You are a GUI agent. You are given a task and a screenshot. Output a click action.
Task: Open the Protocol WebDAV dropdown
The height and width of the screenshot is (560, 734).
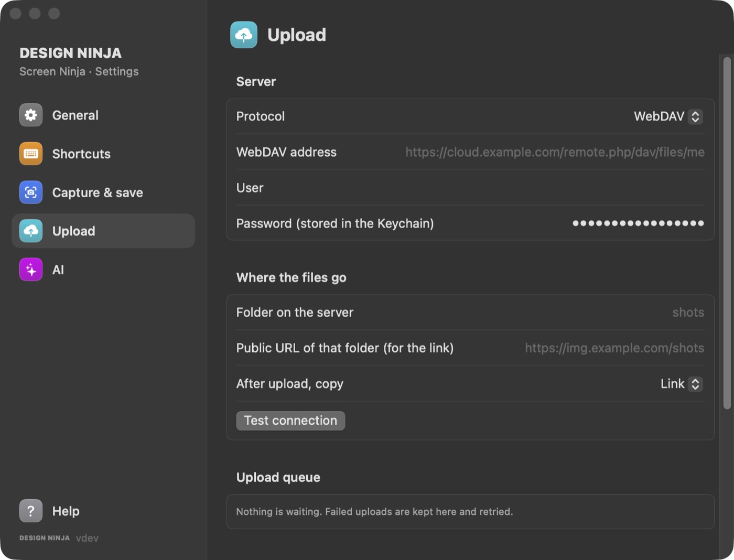[668, 116]
